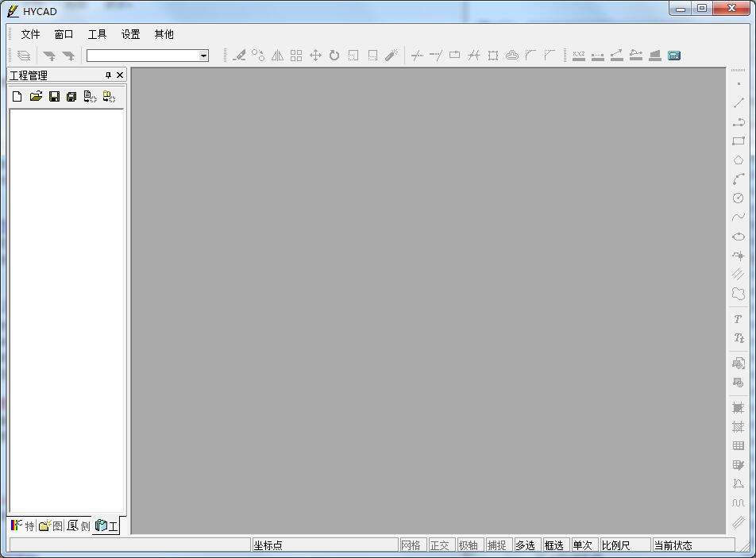Open the calculator icon in toolbar
Viewport: 756px width, 558px height.
coord(674,56)
